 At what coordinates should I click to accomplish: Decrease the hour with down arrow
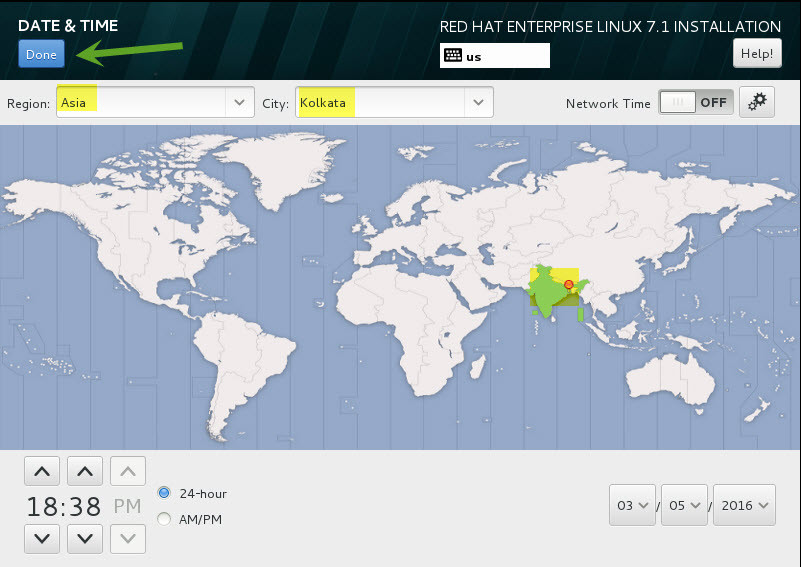pyautogui.click(x=42, y=538)
